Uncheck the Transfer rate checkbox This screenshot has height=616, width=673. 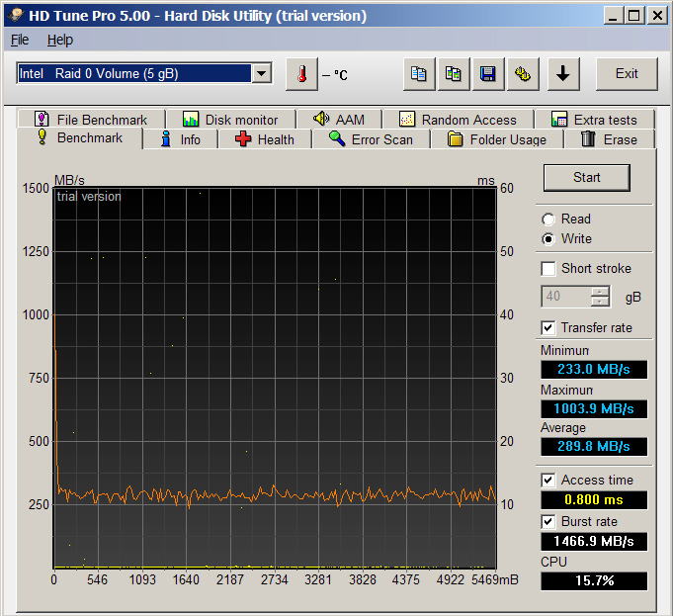pos(548,328)
